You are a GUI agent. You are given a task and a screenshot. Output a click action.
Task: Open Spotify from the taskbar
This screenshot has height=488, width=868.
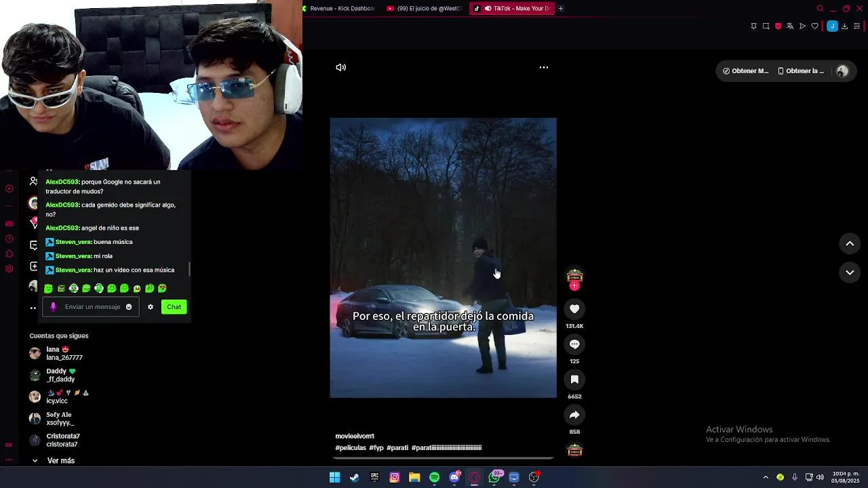[434, 477]
